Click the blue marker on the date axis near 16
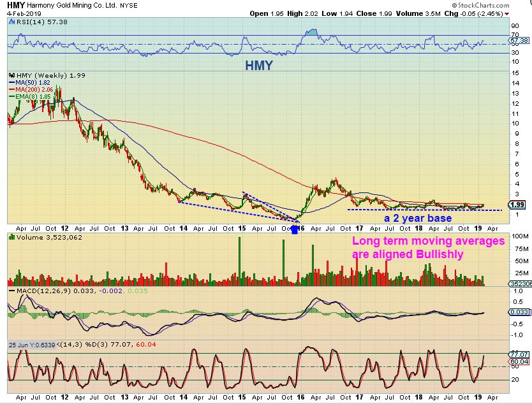This screenshot has width=532, height=404. click(295, 230)
